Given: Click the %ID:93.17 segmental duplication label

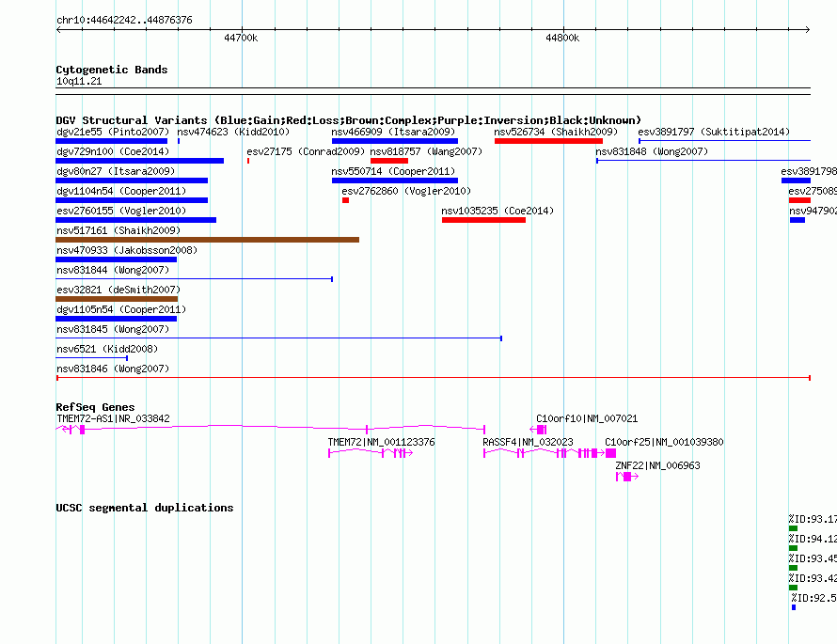Looking at the screenshot, I should point(813,519).
